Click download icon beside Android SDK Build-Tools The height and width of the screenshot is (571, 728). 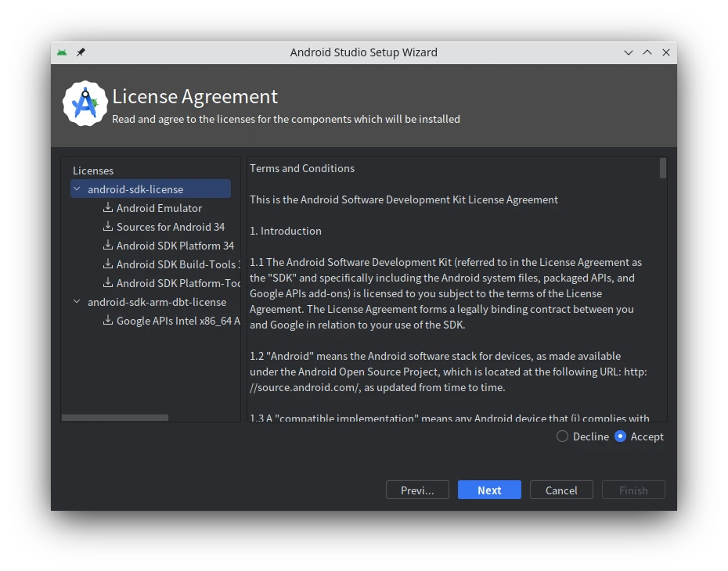(108, 264)
